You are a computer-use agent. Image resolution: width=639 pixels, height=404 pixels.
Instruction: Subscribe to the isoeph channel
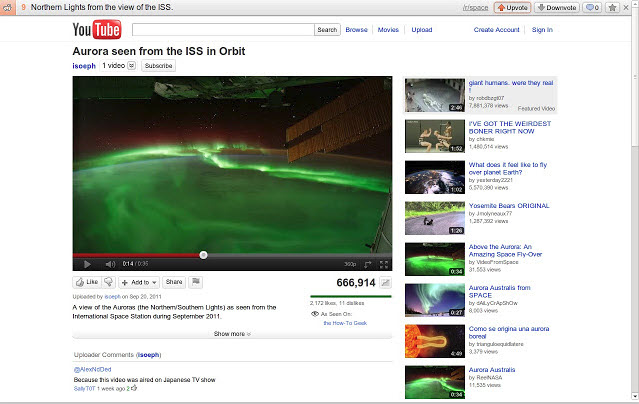(x=159, y=66)
